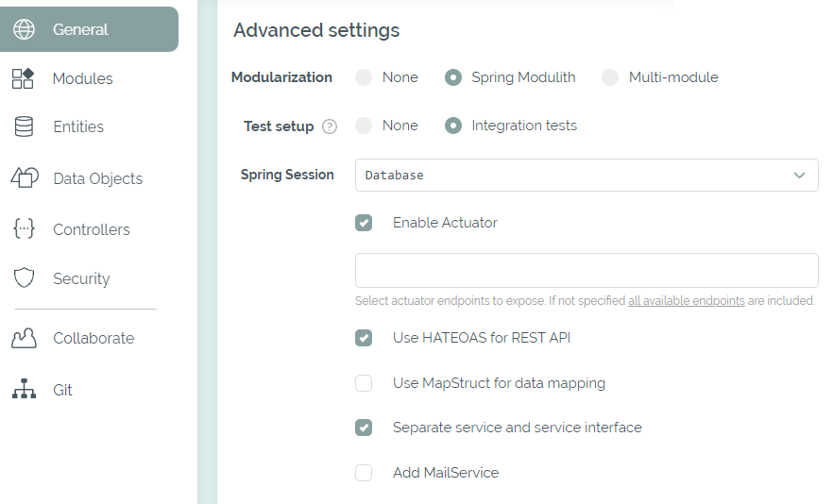Click the Entities database icon
This screenshot has width=833, height=504.
pos(24,126)
